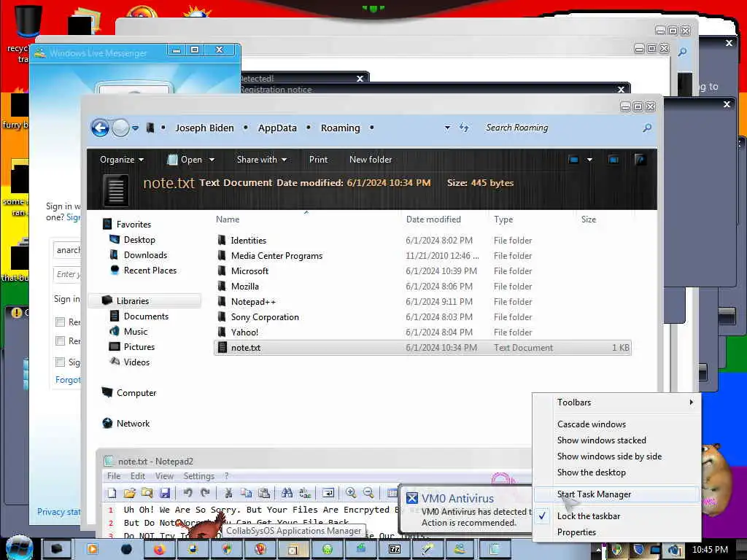
Task: Open taskbar Properties from context menu
Action: click(616, 532)
